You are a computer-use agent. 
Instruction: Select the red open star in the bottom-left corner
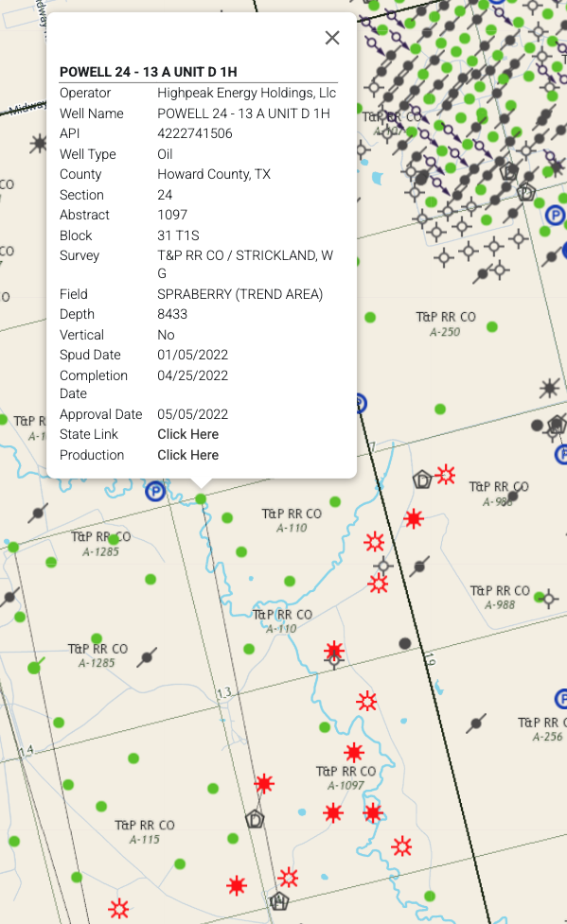pyautogui.click(x=118, y=908)
